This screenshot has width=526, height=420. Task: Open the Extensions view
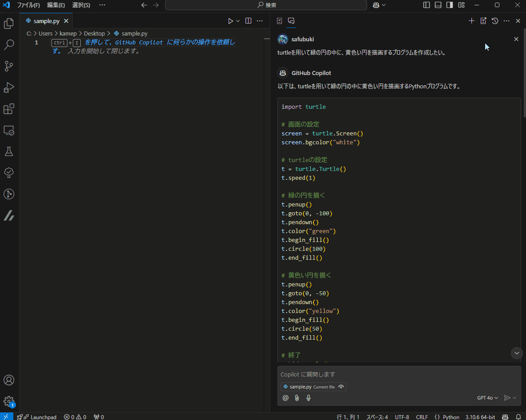pyautogui.click(x=9, y=109)
